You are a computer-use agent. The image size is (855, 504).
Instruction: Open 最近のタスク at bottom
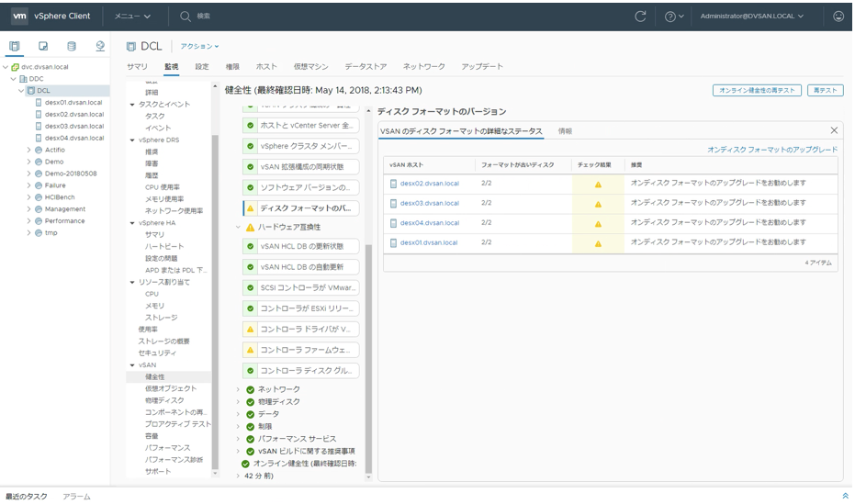coord(26,497)
